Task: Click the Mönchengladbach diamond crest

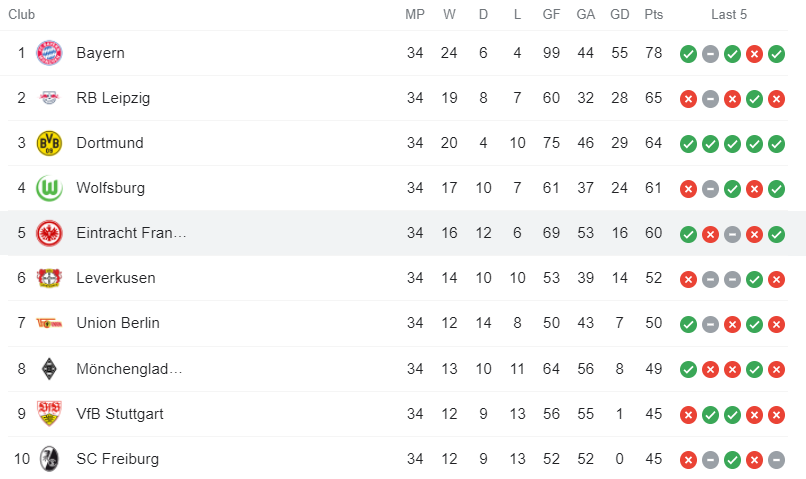Action: [x=49, y=369]
